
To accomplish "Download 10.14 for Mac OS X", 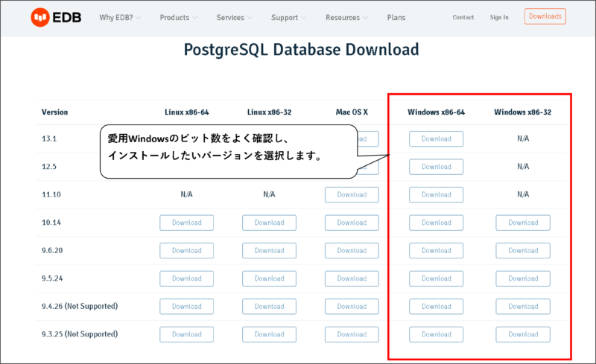I will point(352,223).
